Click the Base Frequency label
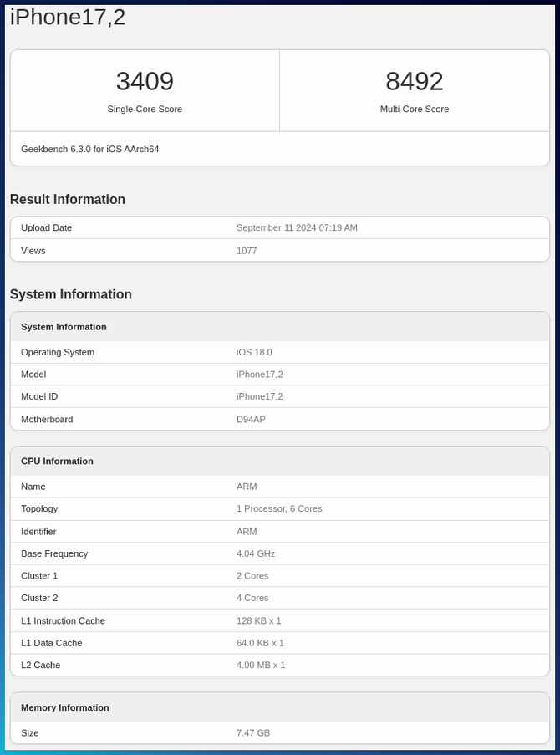The width and height of the screenshot is (560, 755). pyautogui.click(x=54, y=553)
